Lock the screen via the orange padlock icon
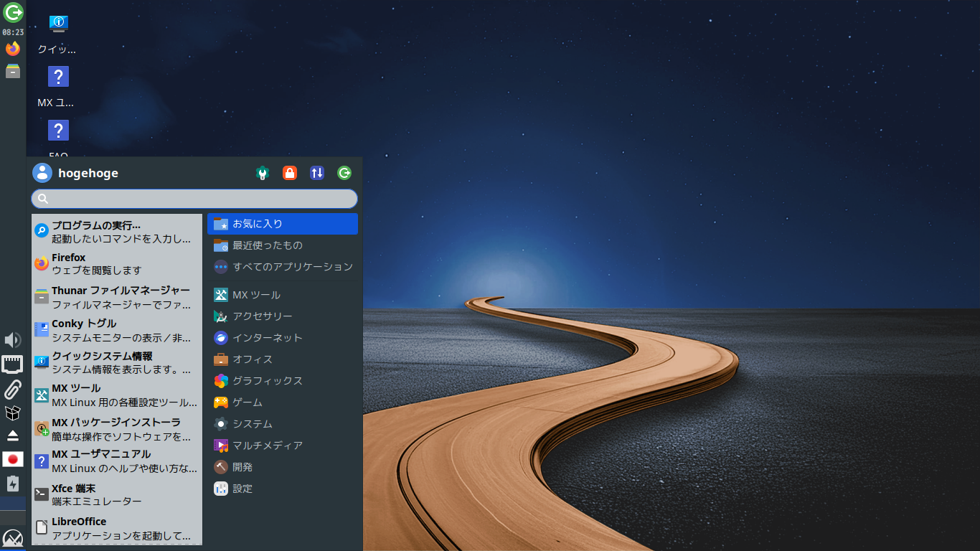Screen dimensions: 980x551 click(290, 173)
